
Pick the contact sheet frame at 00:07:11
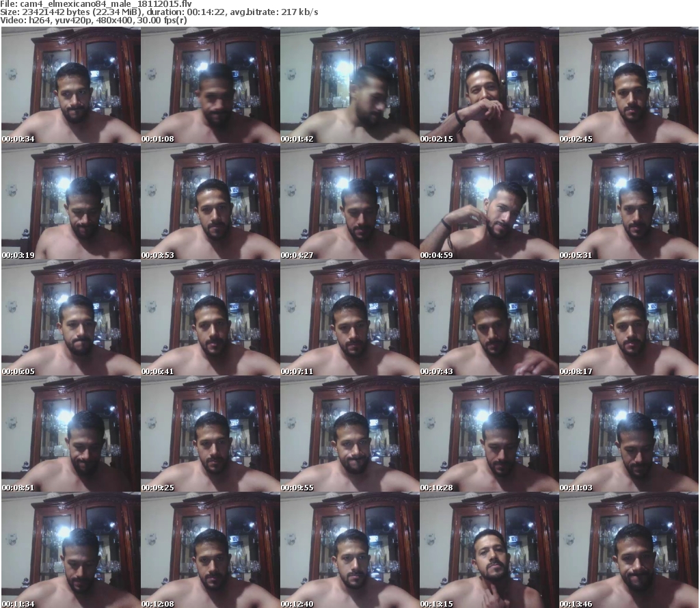point(349,317)
